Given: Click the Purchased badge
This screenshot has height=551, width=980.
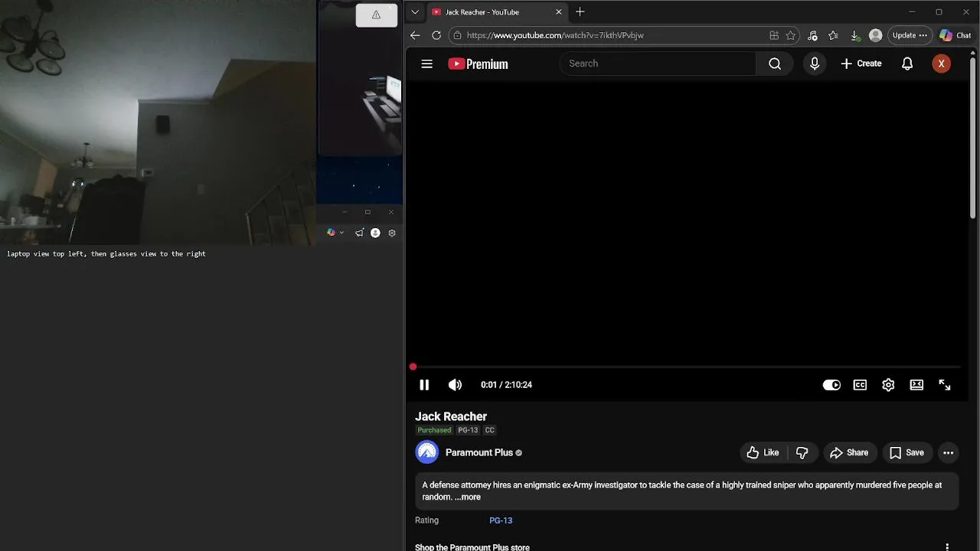Looking at the screenshot, I should pyautogui.click(x=434, y=430).
